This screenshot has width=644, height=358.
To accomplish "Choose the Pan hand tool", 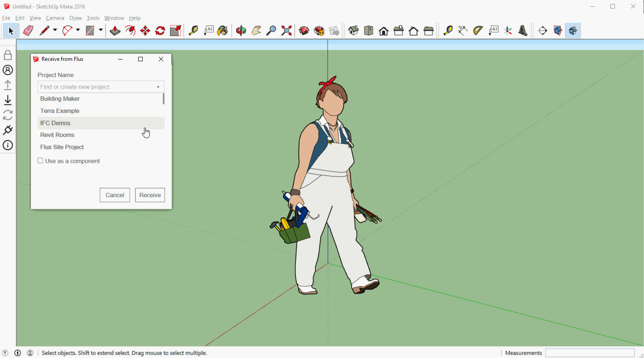I will [x=256, y=30].
